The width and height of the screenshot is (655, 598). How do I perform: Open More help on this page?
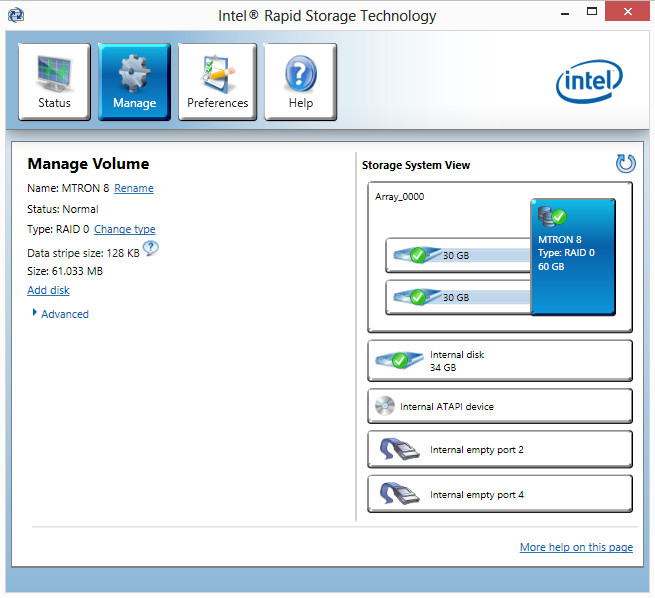click(576, 547)
